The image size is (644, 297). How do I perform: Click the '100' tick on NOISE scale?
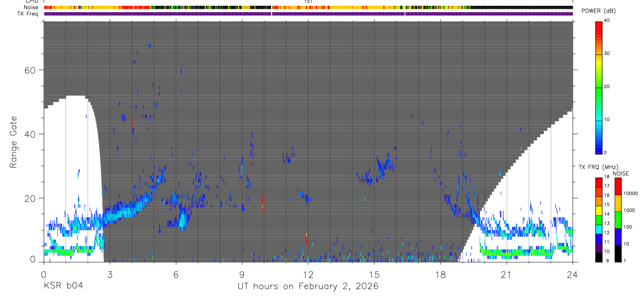click(x=627, y=227)
